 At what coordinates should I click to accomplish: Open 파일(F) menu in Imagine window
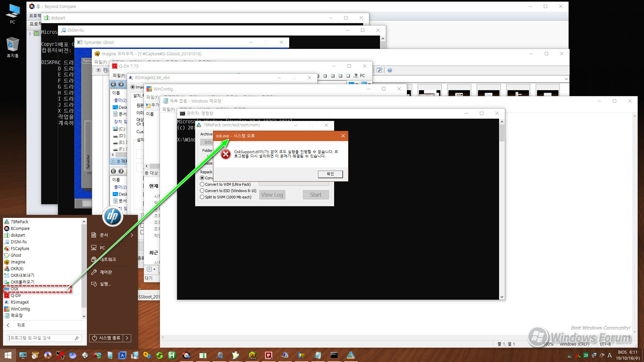pos(100,62)
